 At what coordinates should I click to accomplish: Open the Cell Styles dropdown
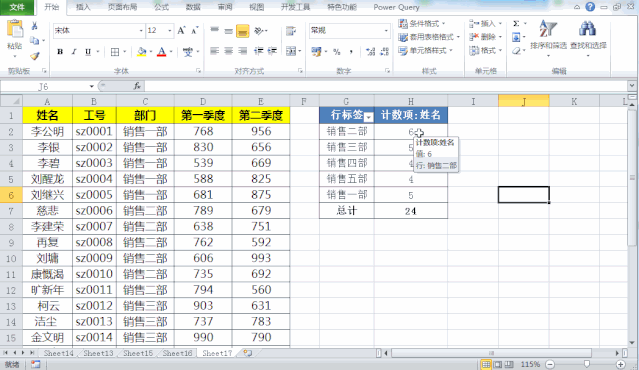pos(425,51)
